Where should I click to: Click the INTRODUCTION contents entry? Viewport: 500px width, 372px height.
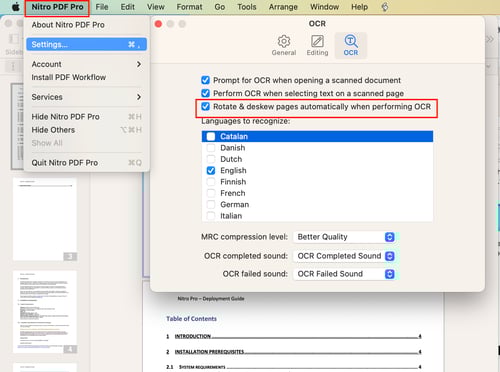pyautogui.click(x=293, y=336)
